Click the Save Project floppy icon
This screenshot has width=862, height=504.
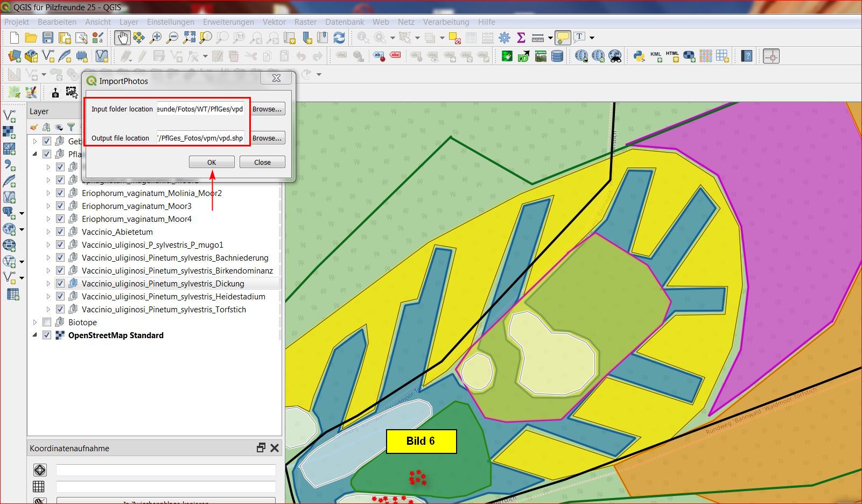coord(48,38)
